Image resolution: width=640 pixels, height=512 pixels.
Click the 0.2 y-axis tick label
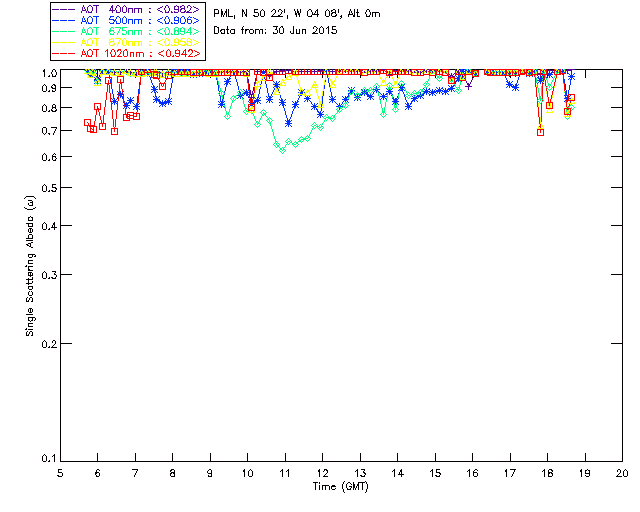(49, 344)
